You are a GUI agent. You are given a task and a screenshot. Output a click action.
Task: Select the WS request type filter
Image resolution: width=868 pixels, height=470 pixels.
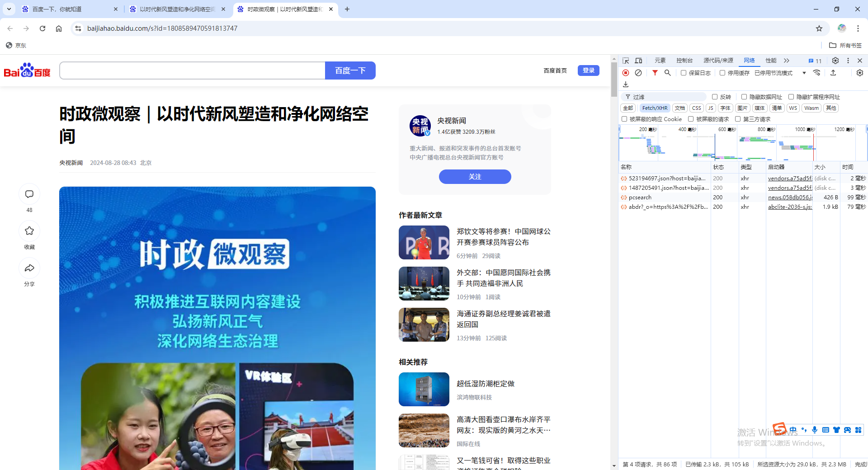[x=793, y=108]
